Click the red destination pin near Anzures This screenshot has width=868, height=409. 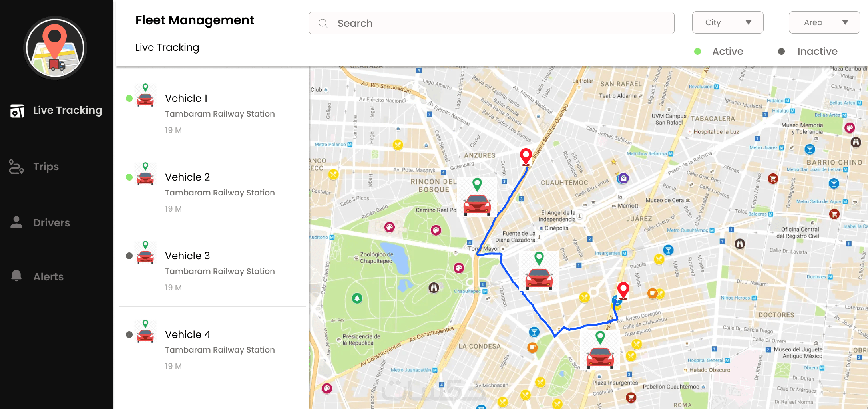tap(526, 157)
